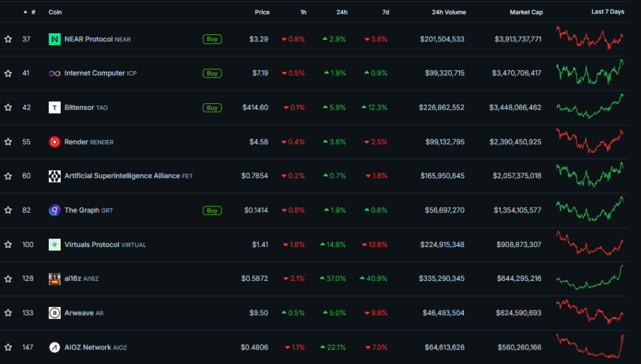Click the red Render logo

[x=54, y=142]
